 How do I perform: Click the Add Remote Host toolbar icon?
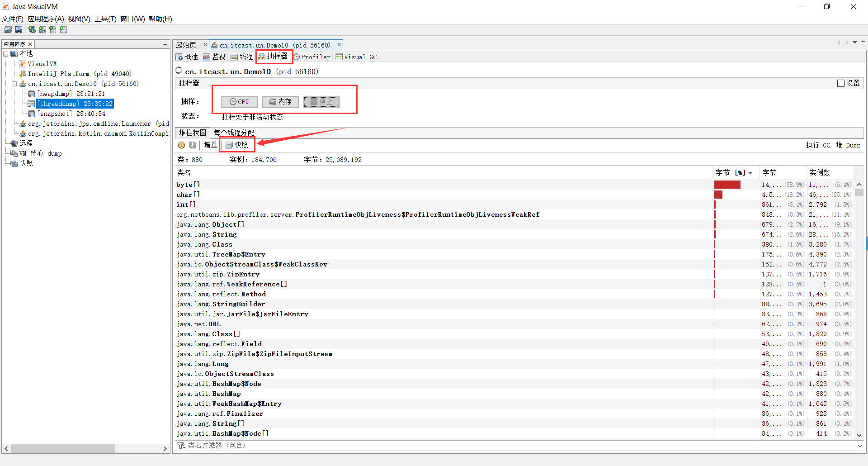pyautogui.click(x=32, y=30)
